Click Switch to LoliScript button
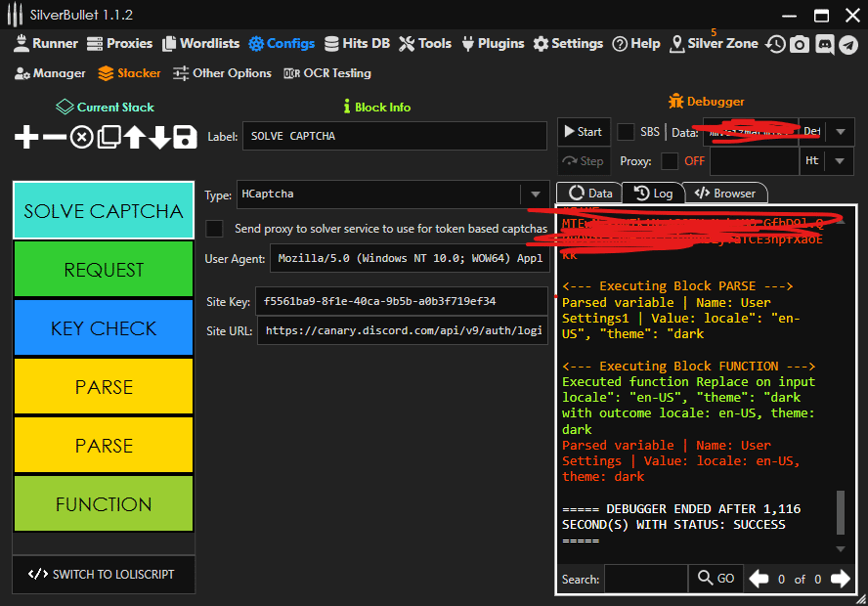The height and width of the screenshot is (606, 868). pyautogui.click(x=103, y=574)
